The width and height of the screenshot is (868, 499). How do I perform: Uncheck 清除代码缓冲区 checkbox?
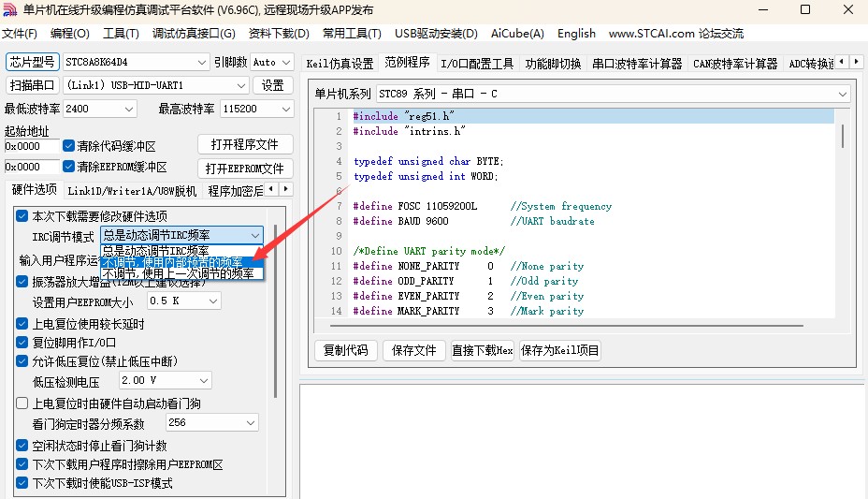[x=68, y=146]
